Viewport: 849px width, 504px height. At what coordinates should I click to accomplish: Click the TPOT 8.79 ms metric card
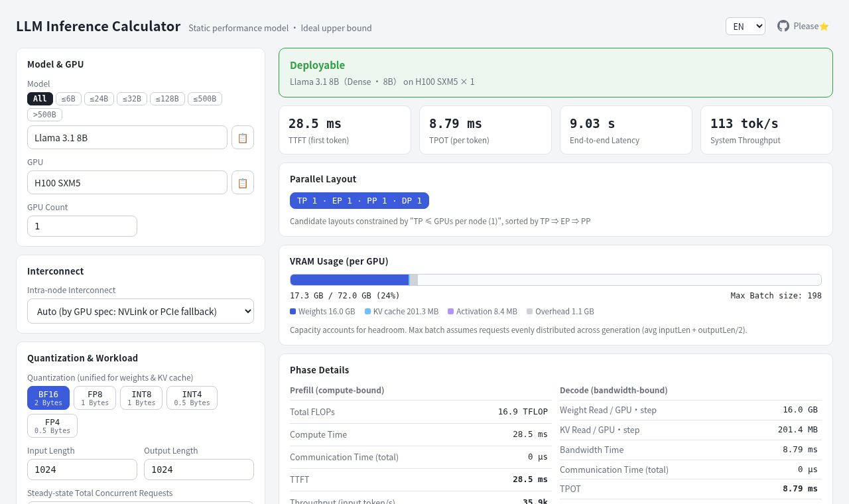486,130
